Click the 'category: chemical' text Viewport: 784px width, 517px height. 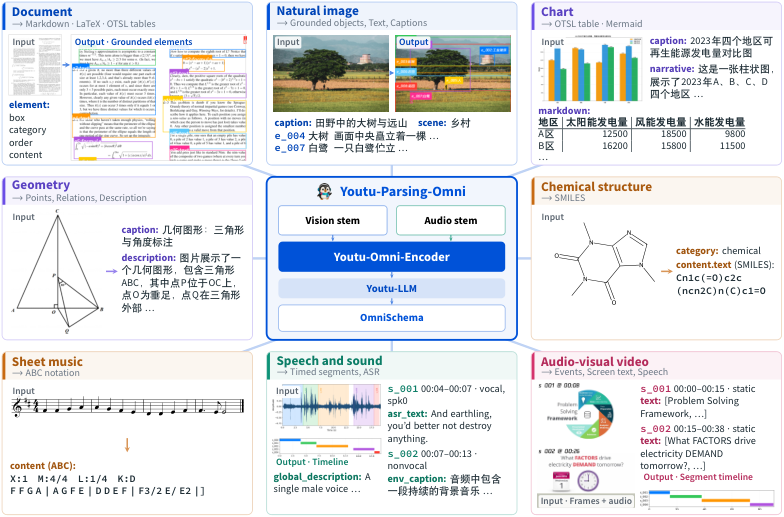tap(718, 250)
